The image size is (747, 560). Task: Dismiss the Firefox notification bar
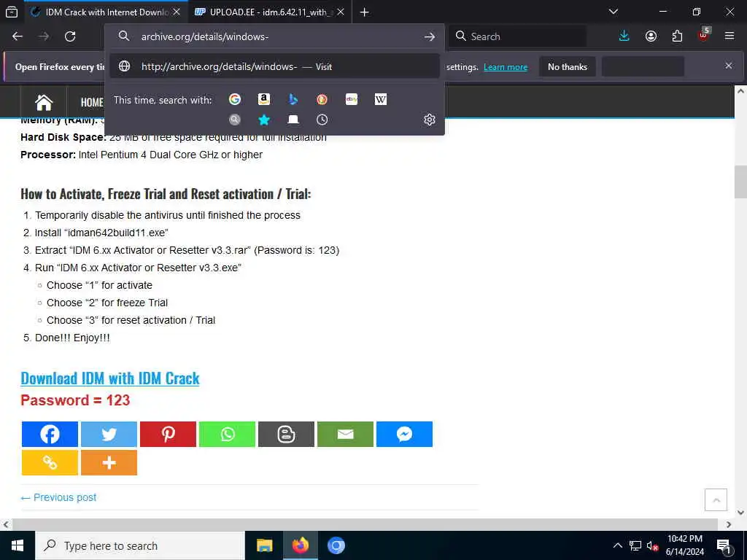tap(729, 66)
